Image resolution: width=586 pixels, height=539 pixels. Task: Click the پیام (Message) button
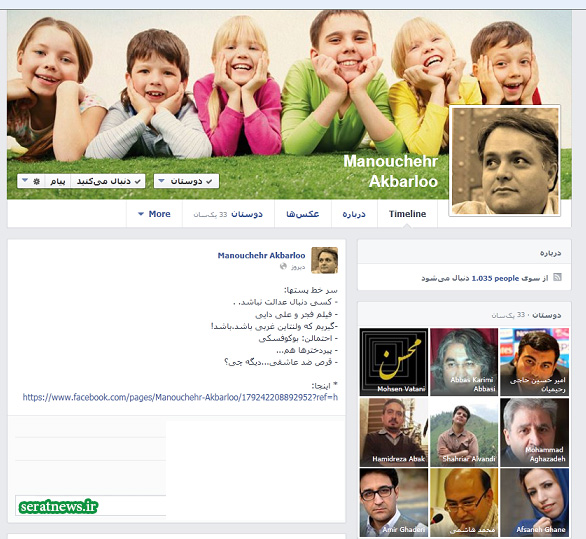[58, 181]
